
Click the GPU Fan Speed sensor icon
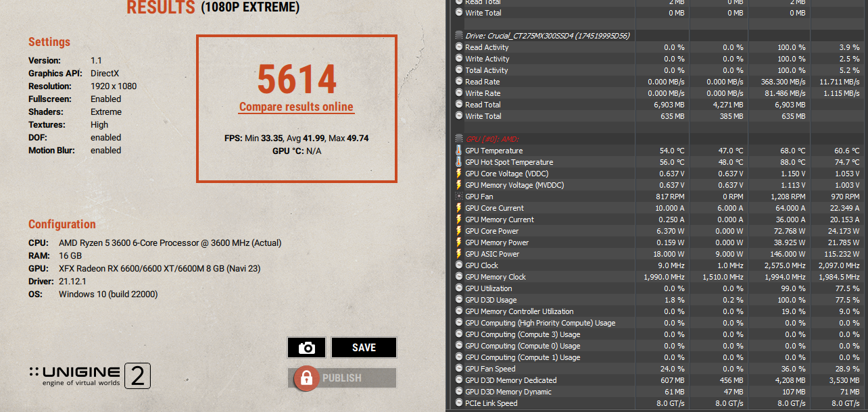[x=459, y=369]
